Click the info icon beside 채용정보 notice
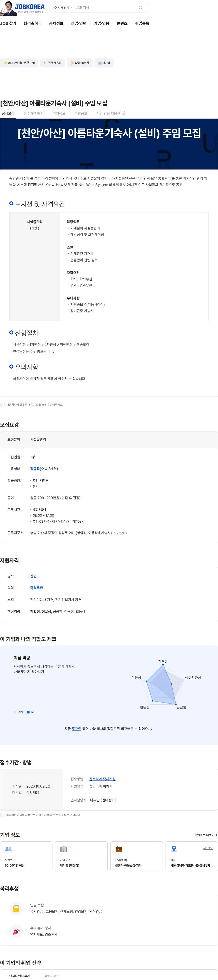The width and height of the screenshot is (218, 980). [x=3, y=405]
